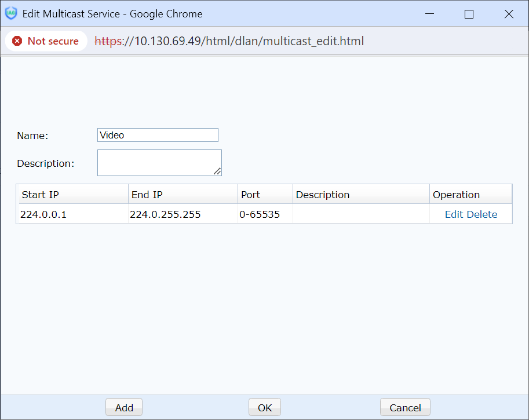Confirm changes with the OK button

point(265,407)
